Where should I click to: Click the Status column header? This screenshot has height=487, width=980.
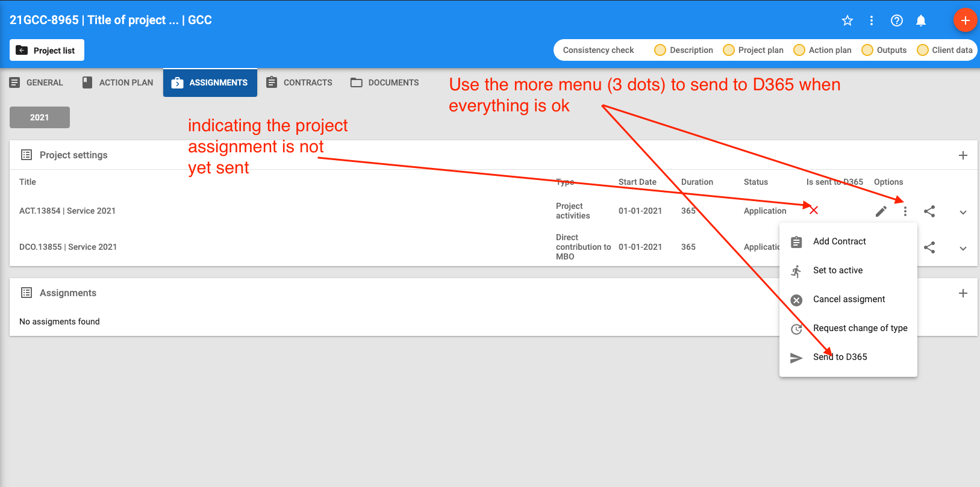[756, 182]
